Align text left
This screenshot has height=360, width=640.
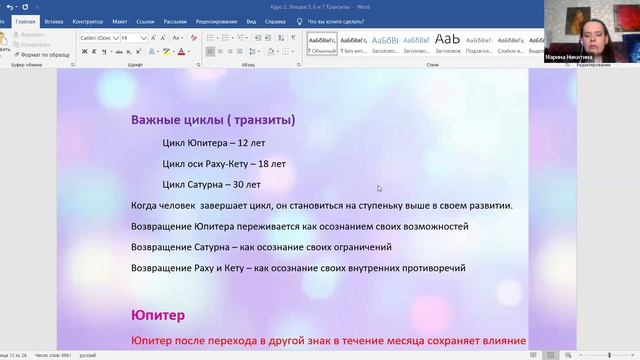click(x=210, y=51)
